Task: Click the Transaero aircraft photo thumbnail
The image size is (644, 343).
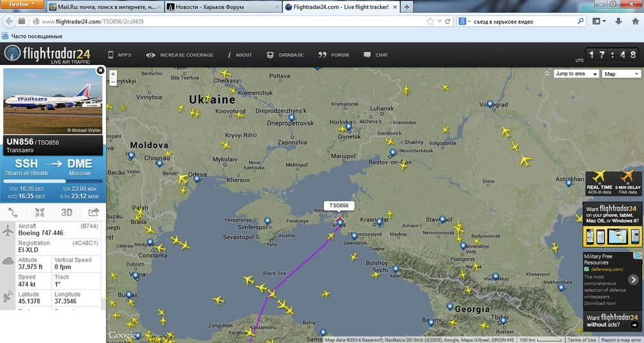Action: click(53, 100)
